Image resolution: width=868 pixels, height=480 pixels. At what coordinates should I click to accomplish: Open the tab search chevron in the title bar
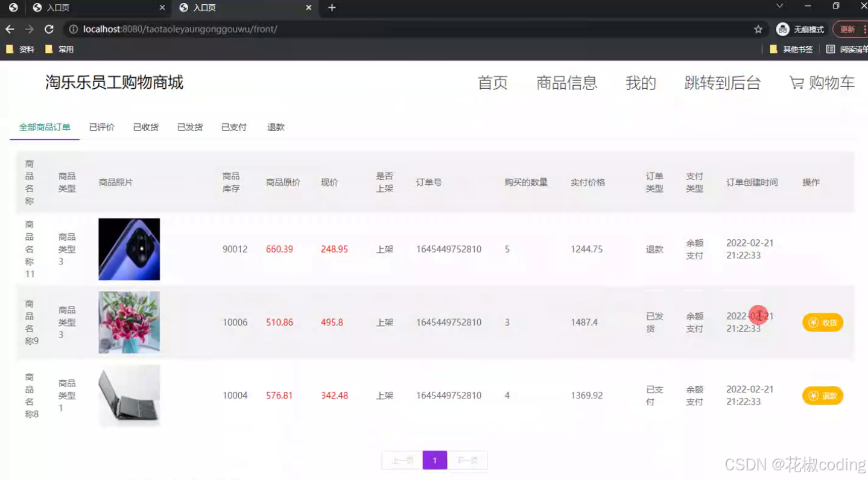pyautogui.click(x=779, y=6)
